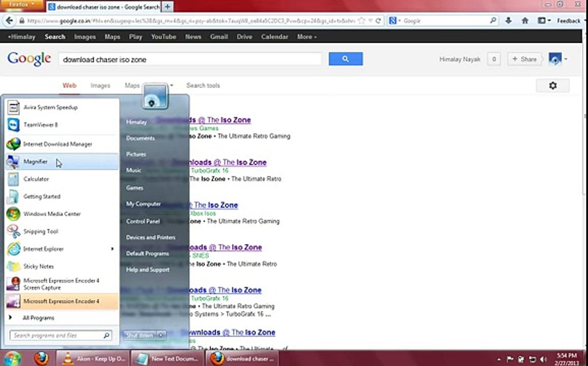The width and height of the screenshot is (588, 366).
Task: Click the Firefox back arrow
Action: coord(9,21)
